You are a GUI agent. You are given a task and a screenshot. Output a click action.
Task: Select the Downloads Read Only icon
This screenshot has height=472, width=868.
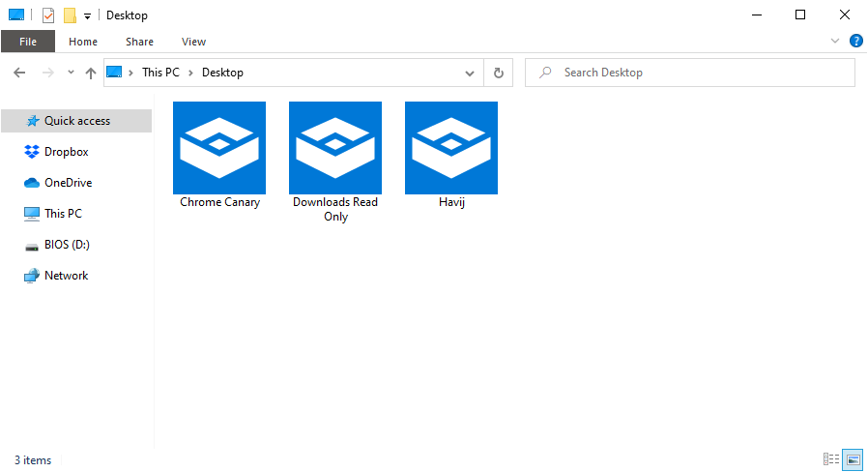tap(335, 148)
